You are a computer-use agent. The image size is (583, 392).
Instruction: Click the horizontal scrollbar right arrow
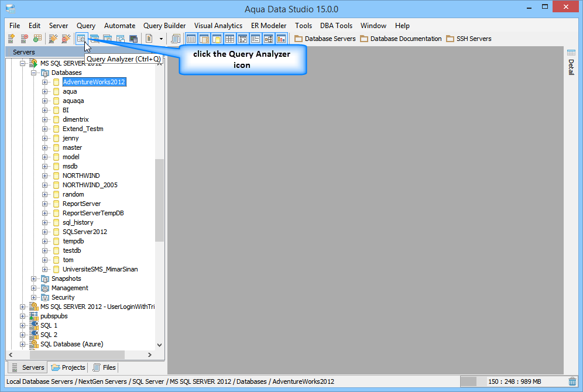click(149, 355)
